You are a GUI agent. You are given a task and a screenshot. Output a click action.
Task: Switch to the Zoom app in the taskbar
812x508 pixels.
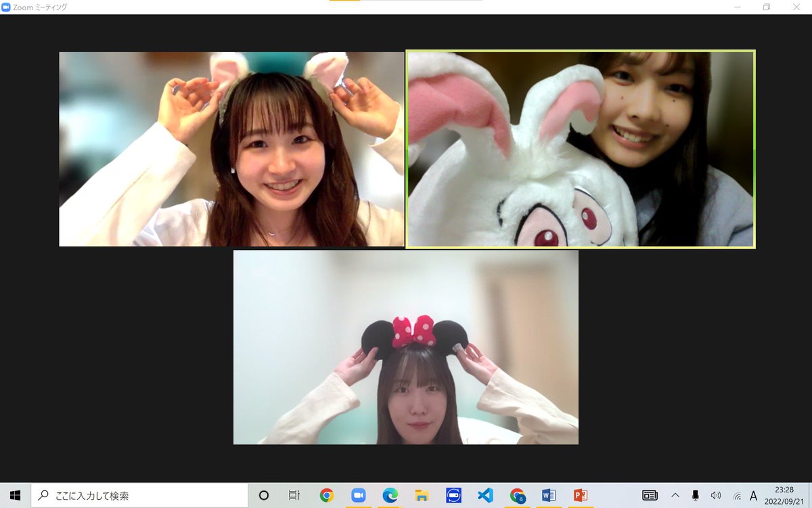coord(358,495)
